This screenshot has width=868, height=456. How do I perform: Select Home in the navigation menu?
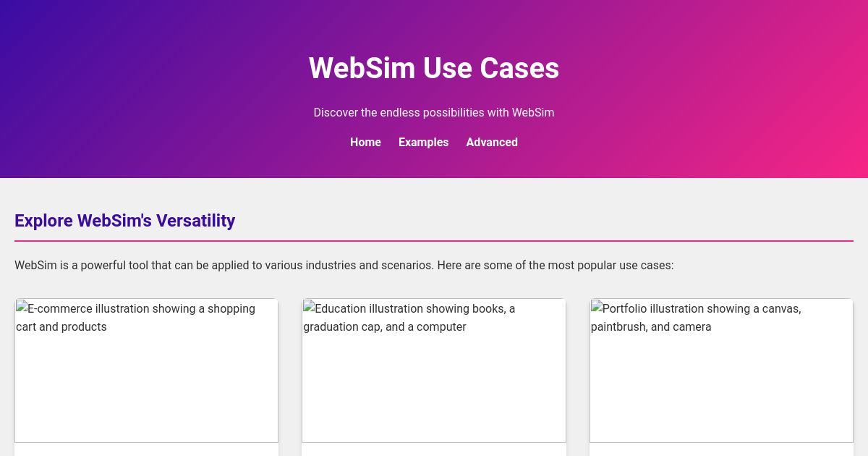click(365, 143)
